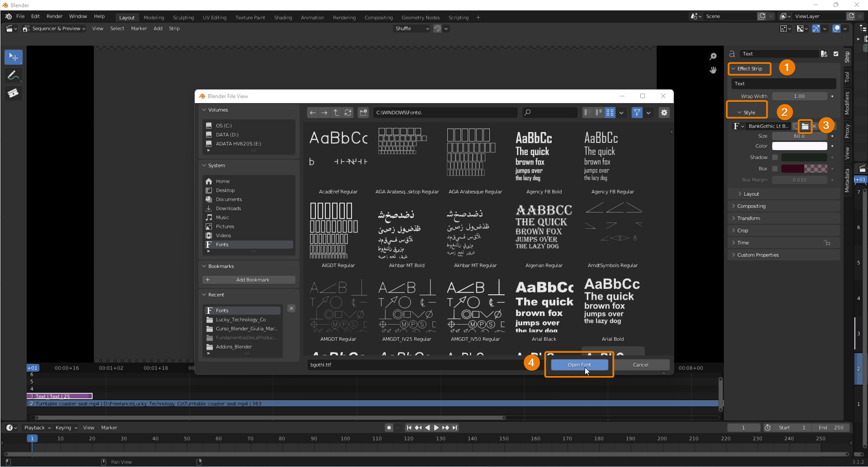Open display settings dropdown arrow in File View
This screenshot has height=467, width=868.
click(622, 113)
